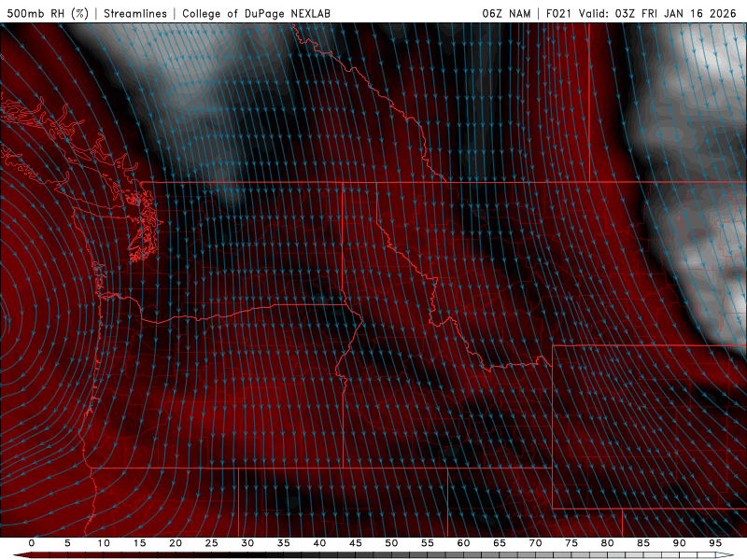Click the '20' value on the color scale
This screenshot has height=560, width=747.
pos(176,543)
